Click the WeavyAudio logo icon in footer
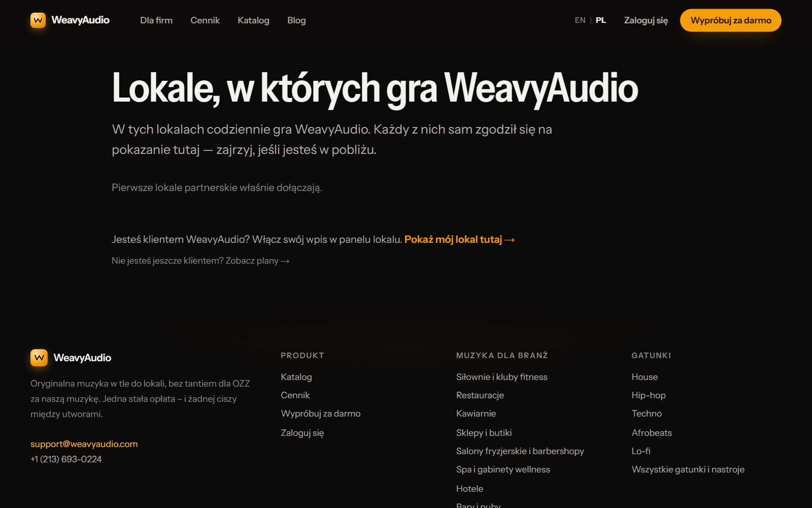The width and height of the screenshot is (812, 508). (x=39, y=358)
